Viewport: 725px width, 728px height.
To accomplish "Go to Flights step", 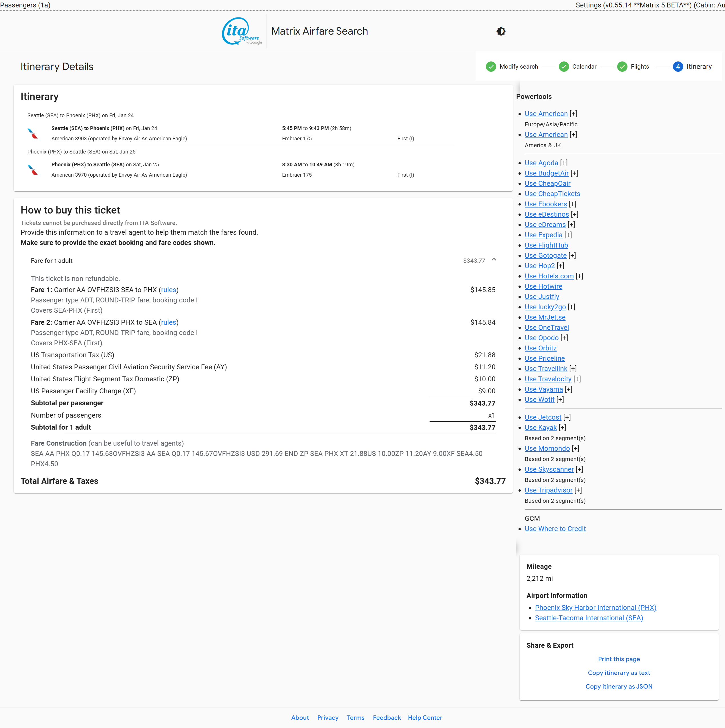I will point(639,67).
